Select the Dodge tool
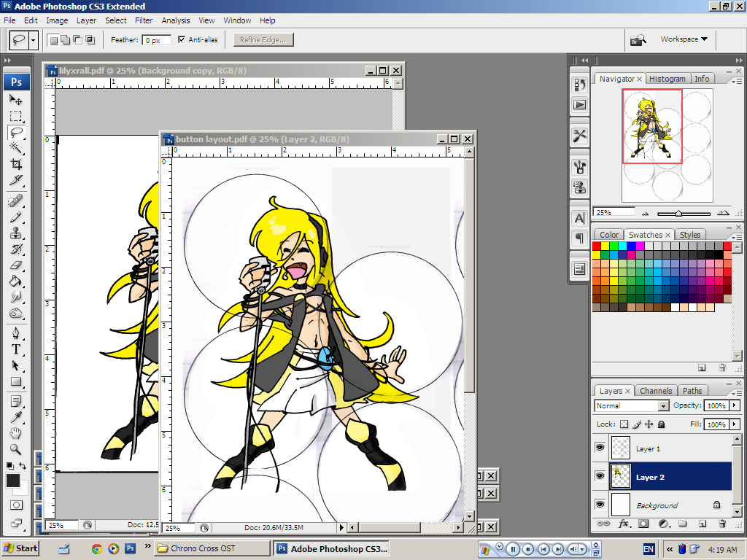The height and width of the screenshot is (560, 747). coord(16,314)
